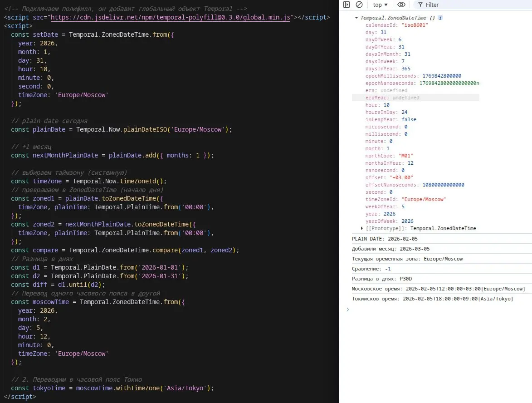
Task: Click the Разница в днях: P30D log line
Action: (x=382, y=279)
